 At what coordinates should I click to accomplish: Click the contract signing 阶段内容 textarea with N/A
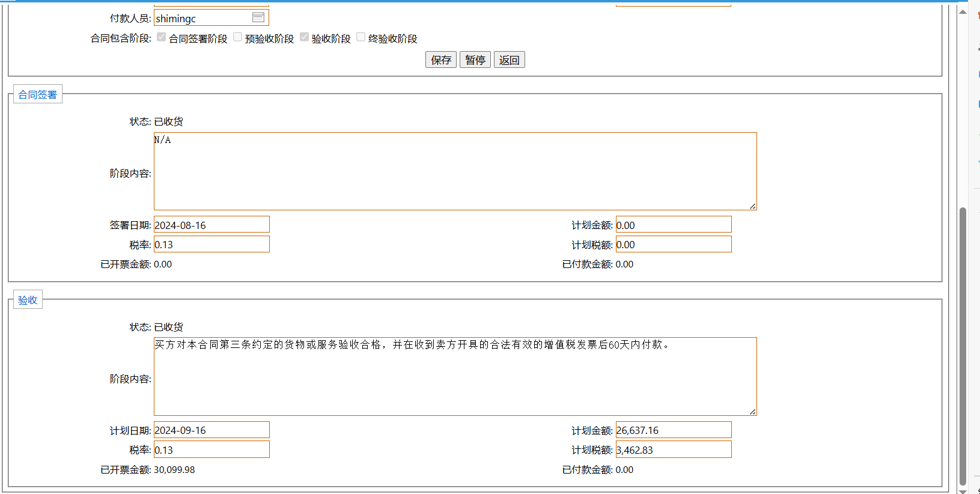pos(455,171)
